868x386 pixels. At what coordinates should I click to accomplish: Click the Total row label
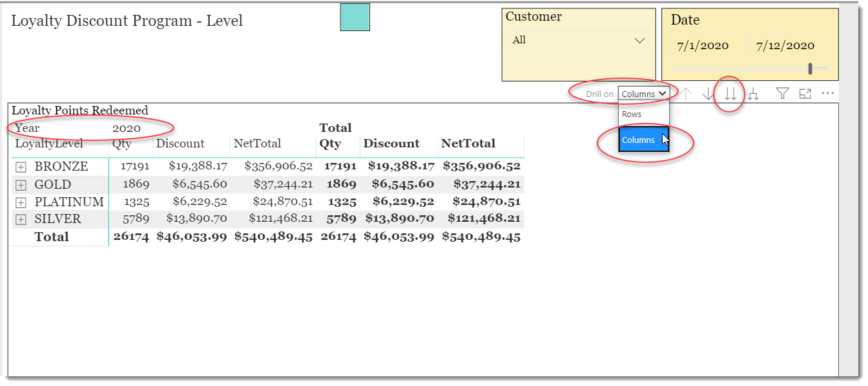[52, 237]
